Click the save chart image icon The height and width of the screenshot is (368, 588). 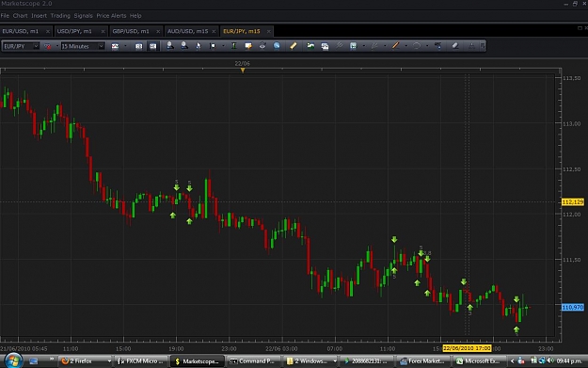point(325,46)
